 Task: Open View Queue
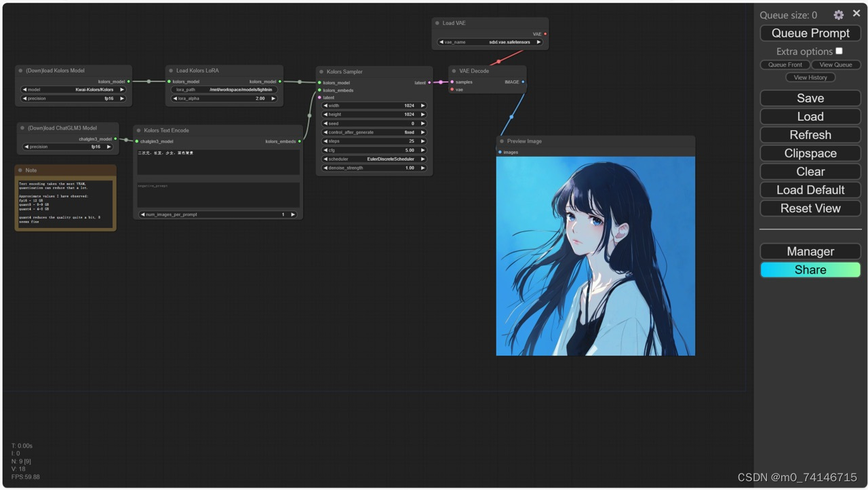[835, 64]
